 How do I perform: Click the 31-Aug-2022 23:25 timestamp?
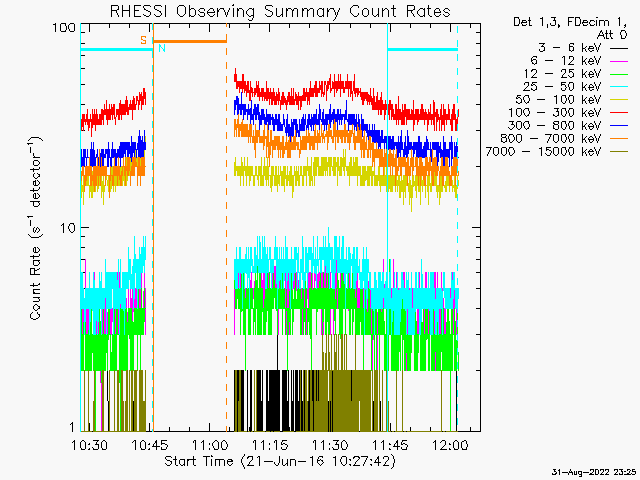click(x=594, y=473)
